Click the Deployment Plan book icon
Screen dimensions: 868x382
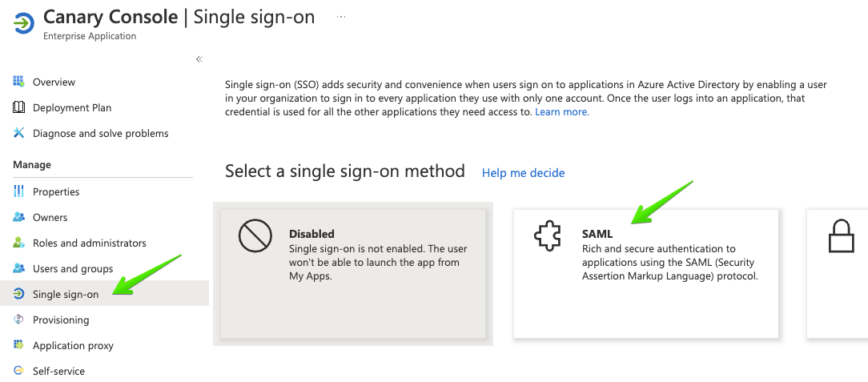tap(19, 107)
